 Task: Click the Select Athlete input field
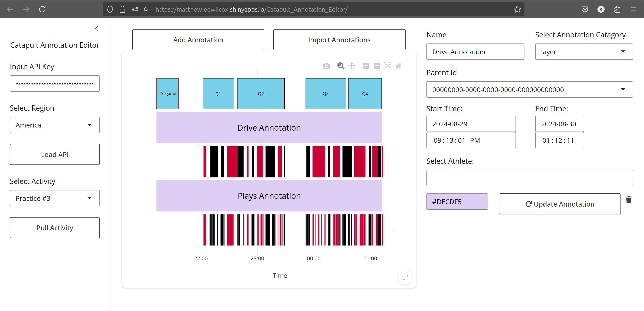530,178
